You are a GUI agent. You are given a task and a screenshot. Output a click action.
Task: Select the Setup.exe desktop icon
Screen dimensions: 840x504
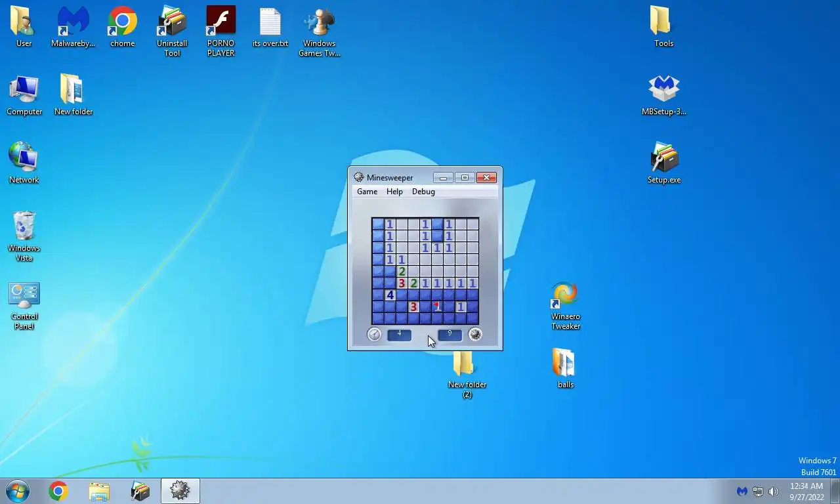[663, 163]
